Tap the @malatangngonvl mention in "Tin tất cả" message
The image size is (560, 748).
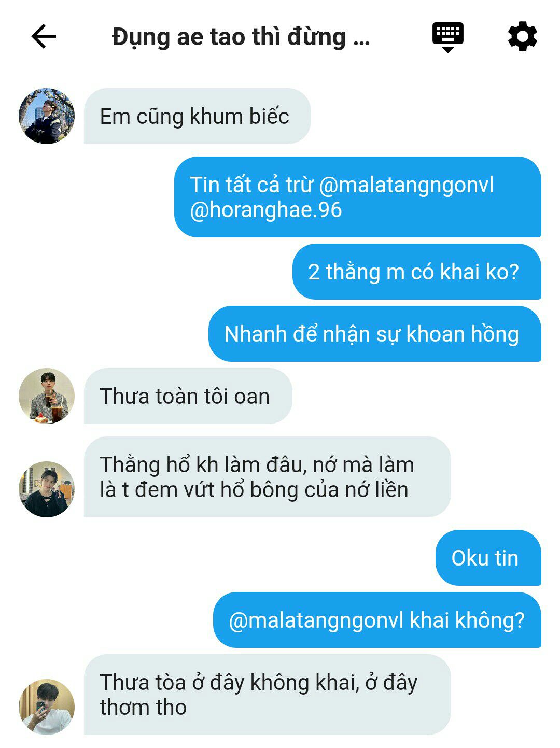click(406, 186)
